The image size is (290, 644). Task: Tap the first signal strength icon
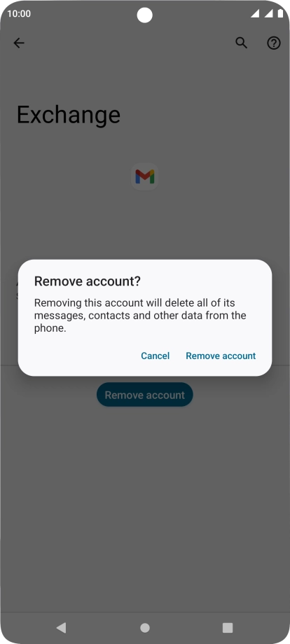pos(255,13)
